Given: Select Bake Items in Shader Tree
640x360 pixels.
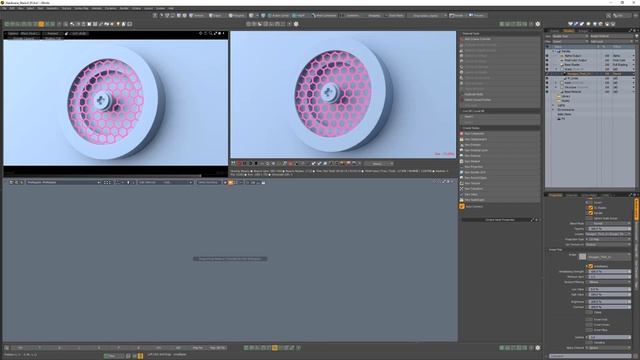Looking at the screenshot, I should [x=564, y=114].
